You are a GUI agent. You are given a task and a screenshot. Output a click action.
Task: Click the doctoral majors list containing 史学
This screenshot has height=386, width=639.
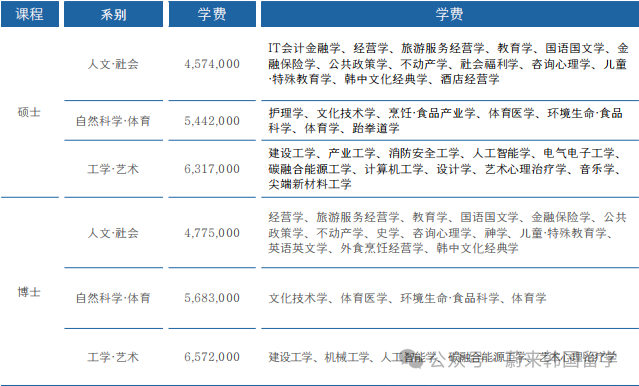pyautogui.click(x=447, y=233)
